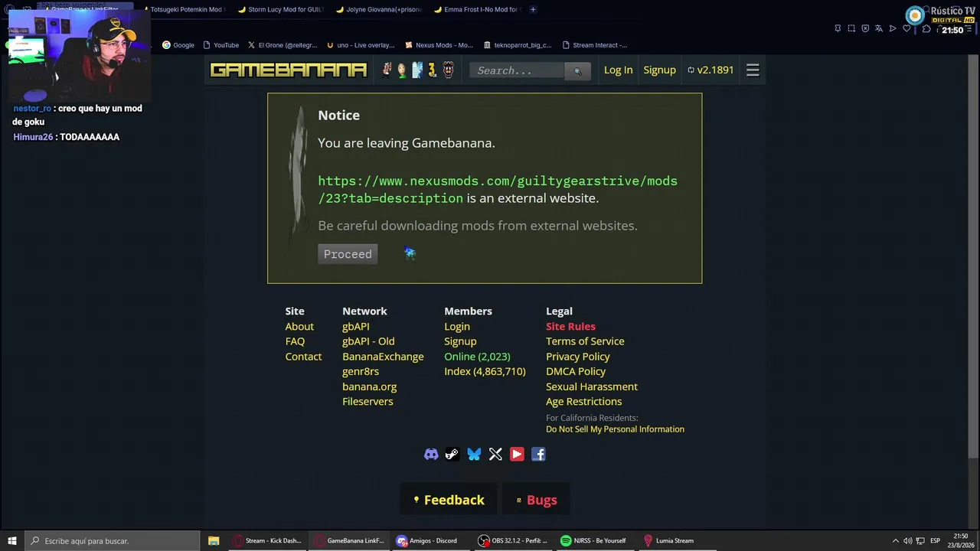The width and height of the screenshot is (980, 551).
Task: Click Signup in the header
Action: point(660,70)
